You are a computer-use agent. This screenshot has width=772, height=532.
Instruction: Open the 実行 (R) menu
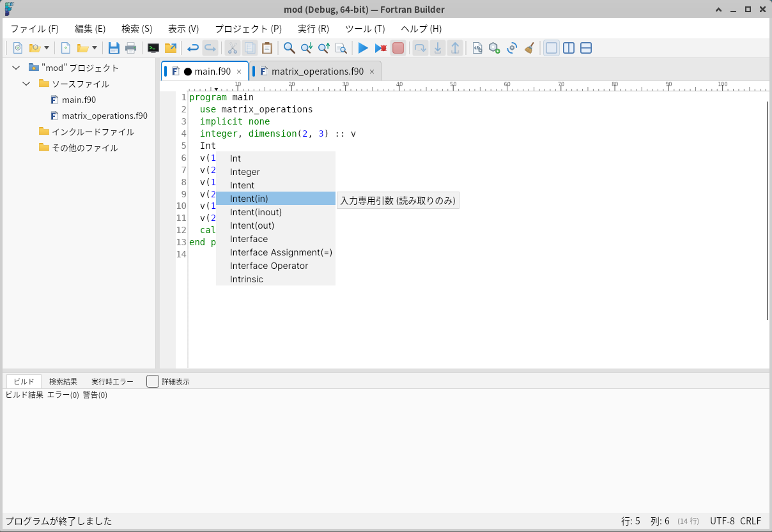point(313,29)
